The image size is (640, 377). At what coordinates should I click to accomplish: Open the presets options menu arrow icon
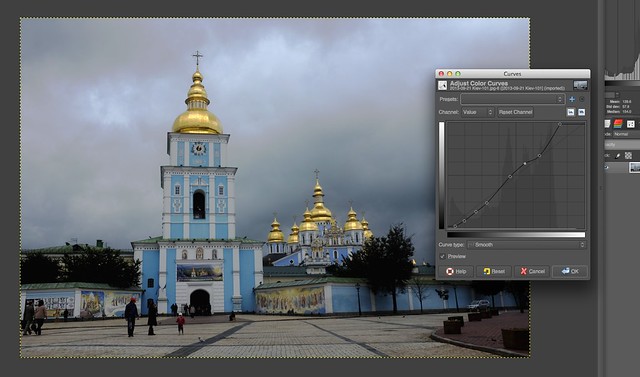tap(582, 99)
